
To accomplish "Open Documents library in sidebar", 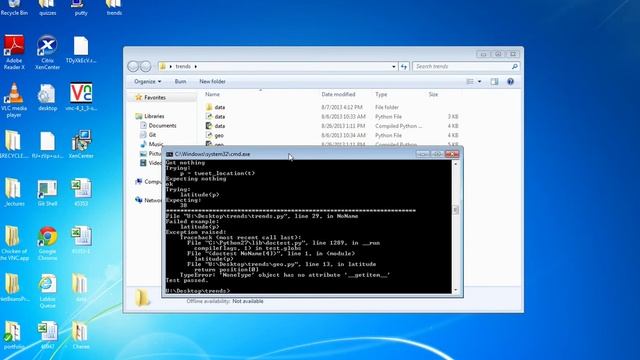I will (162, 126).
